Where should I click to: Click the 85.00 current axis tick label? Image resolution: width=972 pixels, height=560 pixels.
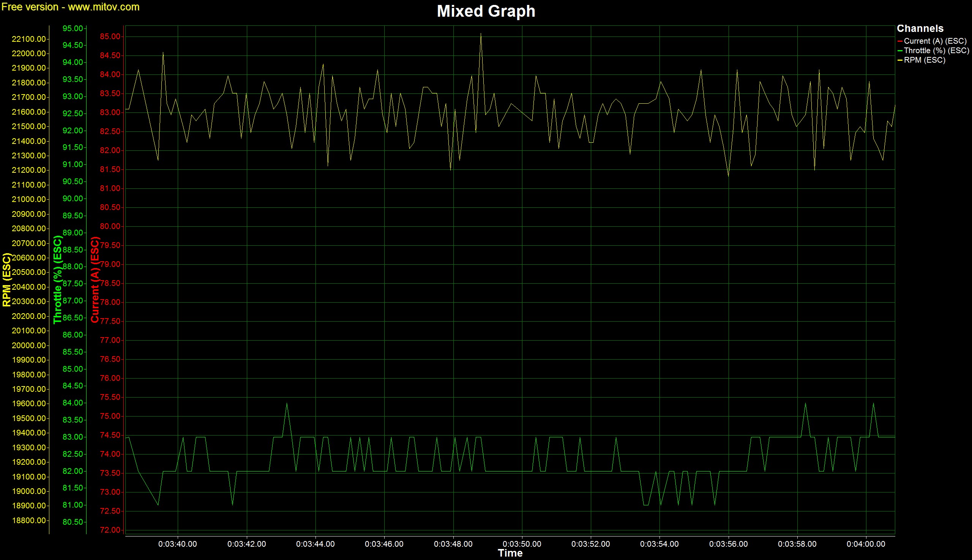(110, 36)
